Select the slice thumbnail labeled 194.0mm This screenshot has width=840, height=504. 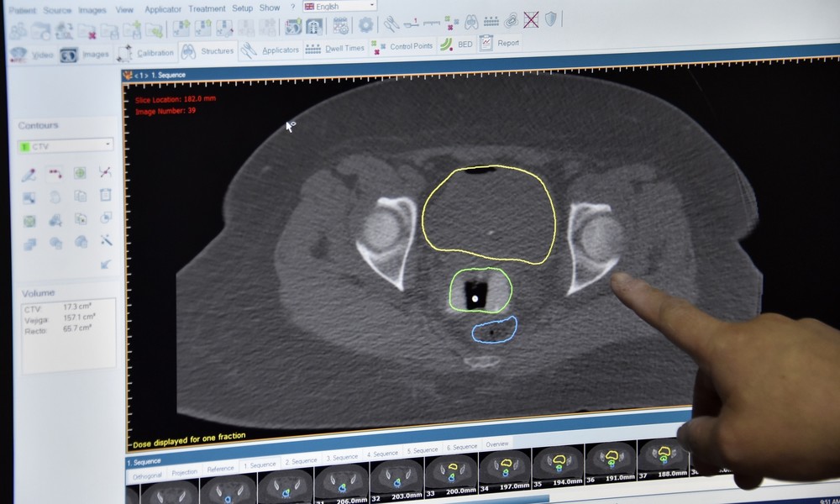tap(559, 467)
